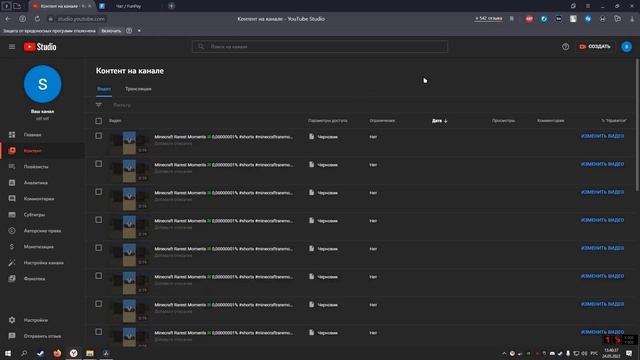The image size is (640, 360).
Task: Expand the protection notice bar dropdown arrow
Action: [x=139, y=31]
